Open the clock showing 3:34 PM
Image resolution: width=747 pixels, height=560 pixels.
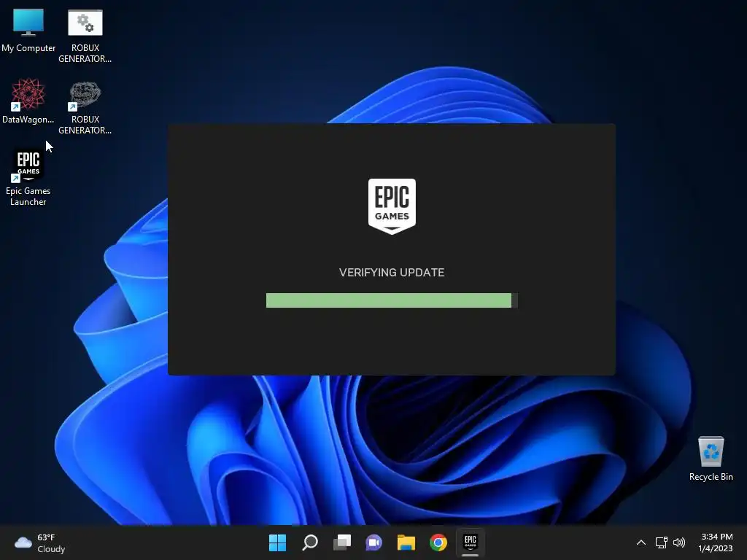click(716, 542)
